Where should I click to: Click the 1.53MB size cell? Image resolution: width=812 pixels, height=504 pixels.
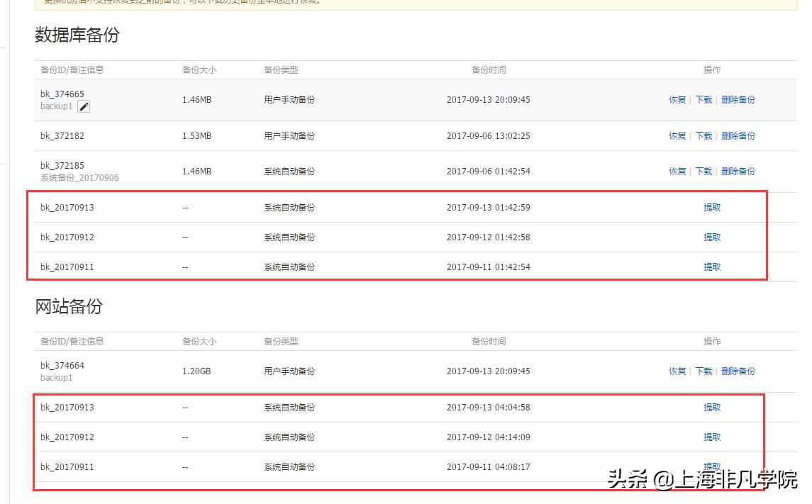(196, 136)
